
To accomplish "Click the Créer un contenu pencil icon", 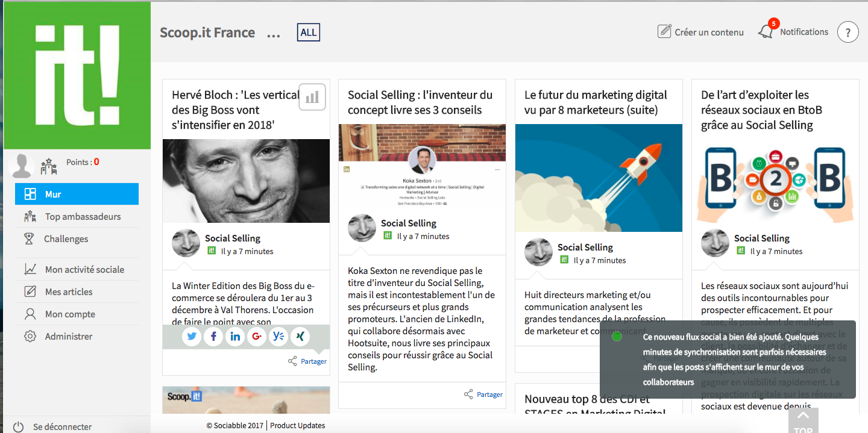I will coord(664,31).
